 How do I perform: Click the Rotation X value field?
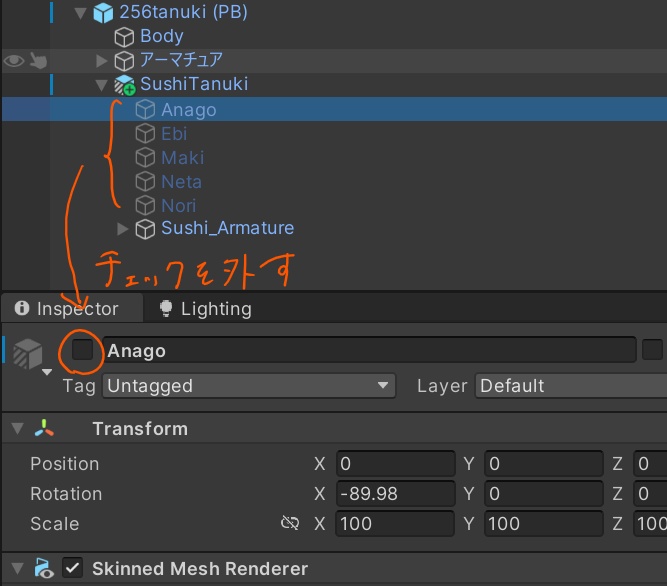click(x=396, y=494)
